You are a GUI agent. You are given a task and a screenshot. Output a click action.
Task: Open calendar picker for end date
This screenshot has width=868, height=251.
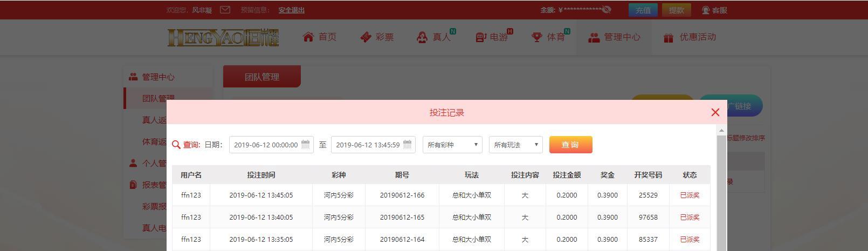point(407,145)
